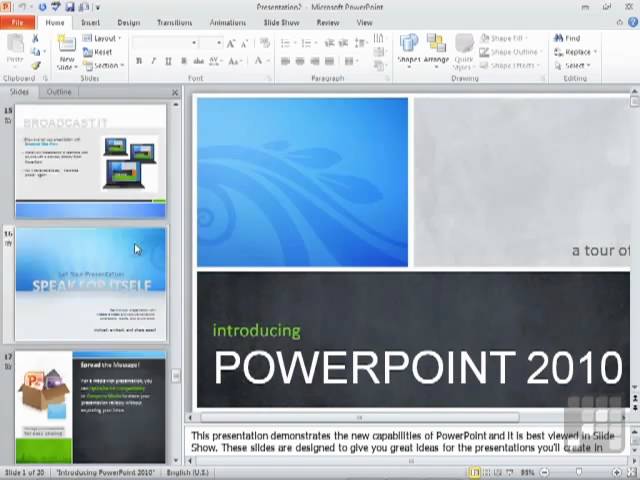Click the New Slide icon

click(67, 44)
